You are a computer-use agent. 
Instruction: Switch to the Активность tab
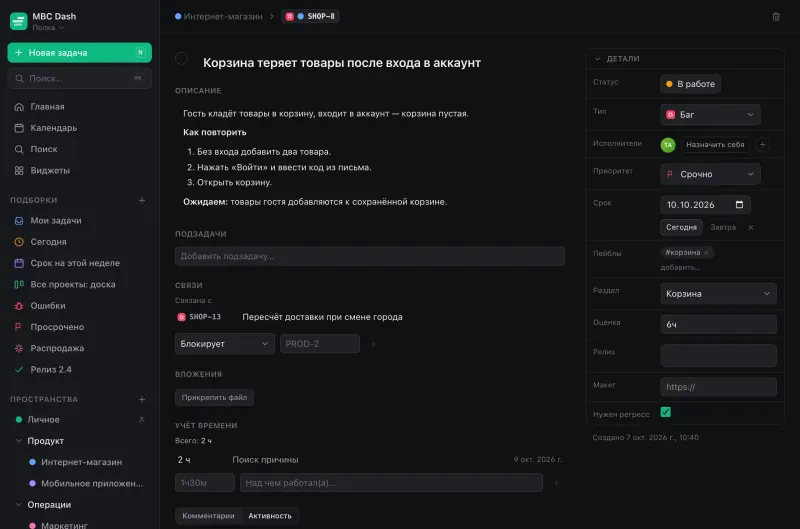(270, 516)
